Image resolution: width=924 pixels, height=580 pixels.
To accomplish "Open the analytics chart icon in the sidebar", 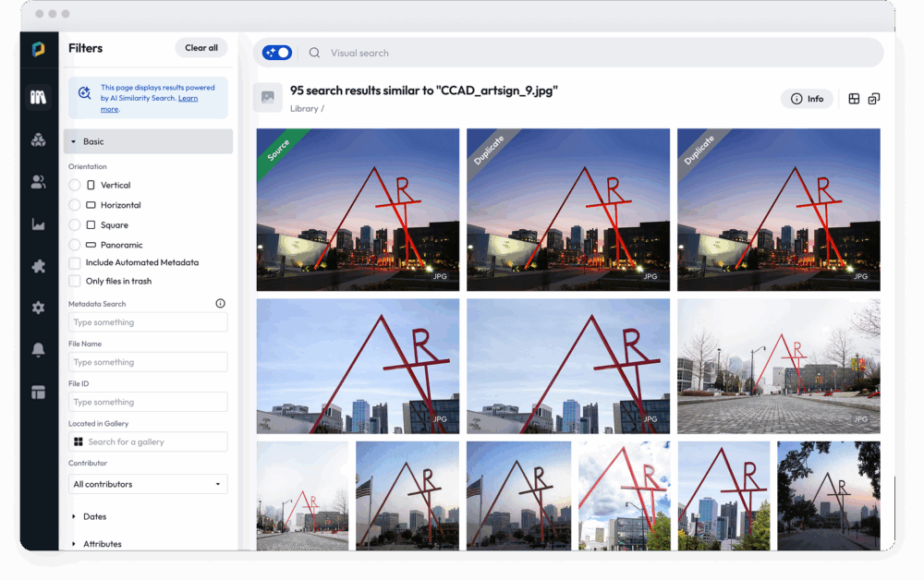I will click(x=38, y=224).
